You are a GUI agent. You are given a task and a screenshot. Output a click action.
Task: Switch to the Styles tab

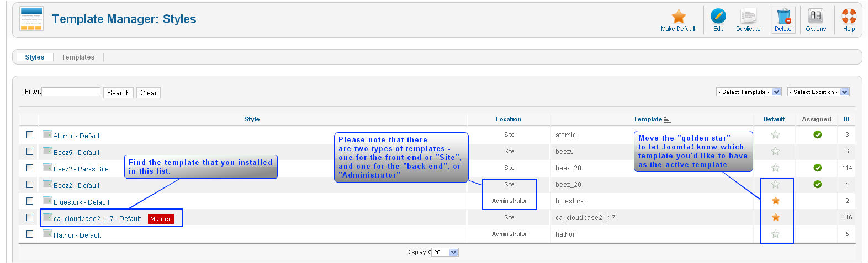point(34,57)
